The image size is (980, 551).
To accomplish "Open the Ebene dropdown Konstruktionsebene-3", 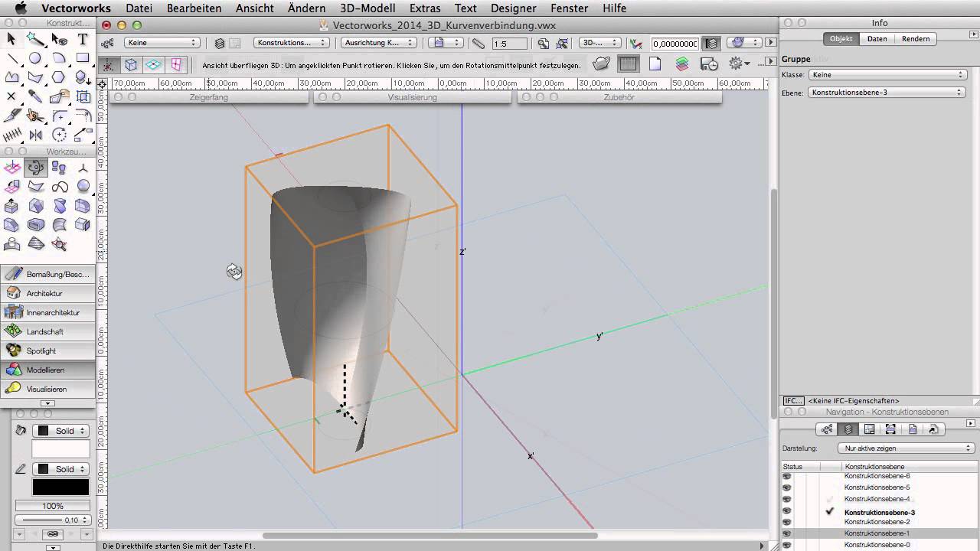I will 887,93.
